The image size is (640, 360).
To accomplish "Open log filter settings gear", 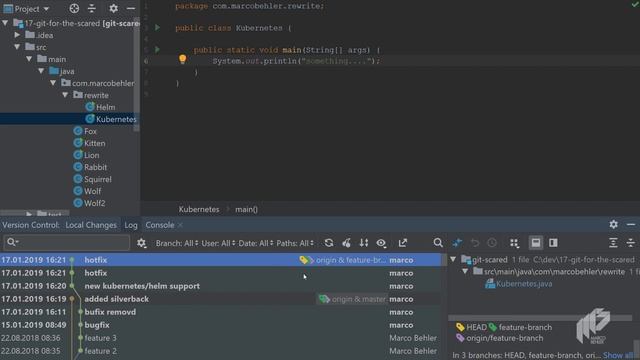I will click(x=141, y=243).
